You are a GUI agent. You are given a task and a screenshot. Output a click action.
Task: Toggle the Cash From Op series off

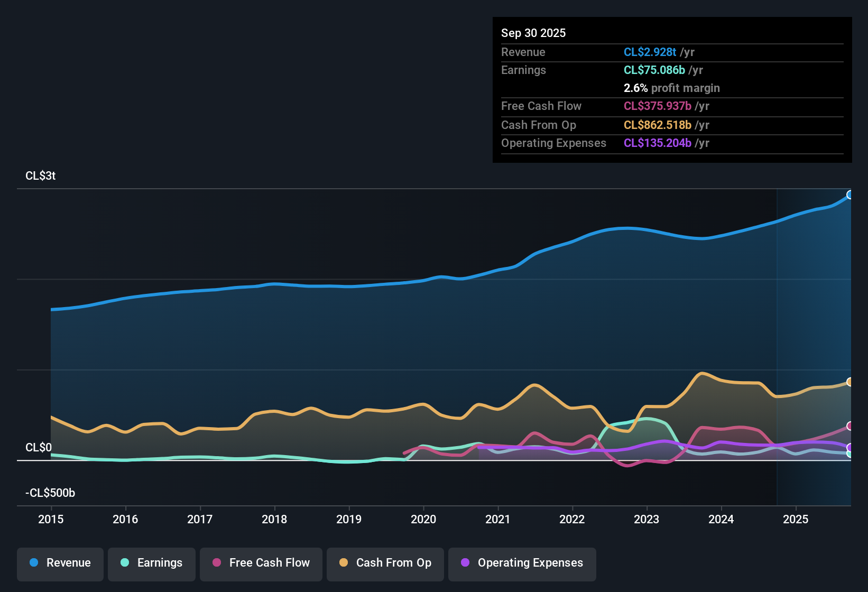385,563
